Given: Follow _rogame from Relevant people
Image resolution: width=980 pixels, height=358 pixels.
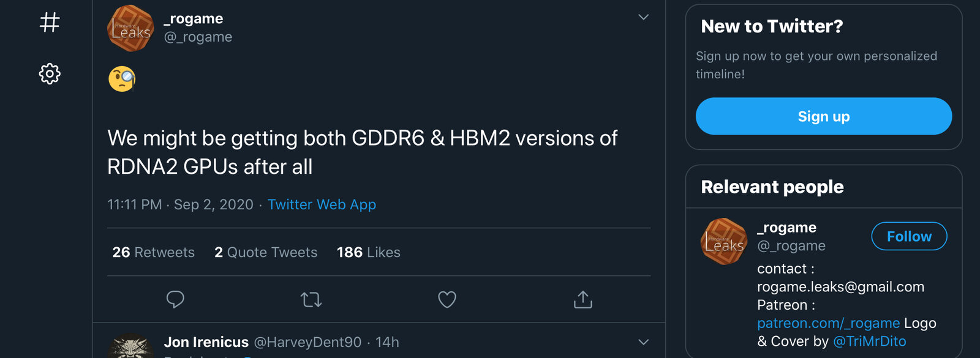Looking at the screenshot, I should (909, 236).
